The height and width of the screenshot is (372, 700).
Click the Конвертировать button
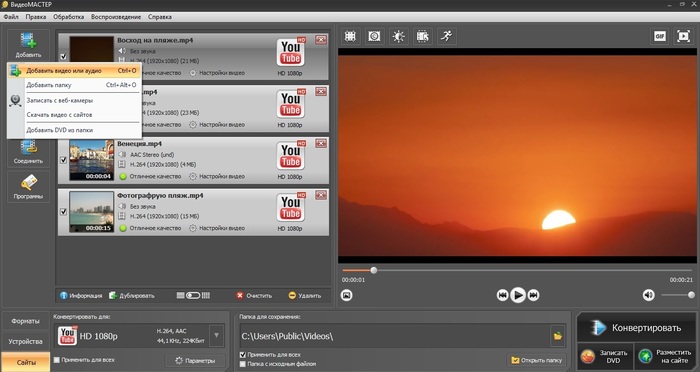pyautogui.click(x=636, y=328)
